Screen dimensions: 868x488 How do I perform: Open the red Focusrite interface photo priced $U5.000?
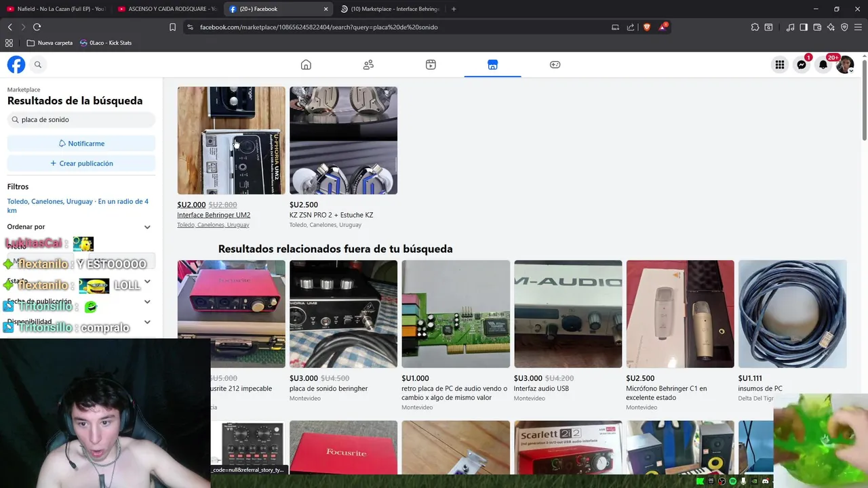click(231, 314)
